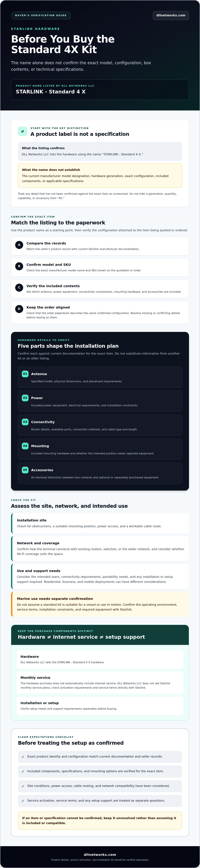The width and height of the screenshot is (200, 868).
Task: Click the not-equal sign icon
Action: 22,131
